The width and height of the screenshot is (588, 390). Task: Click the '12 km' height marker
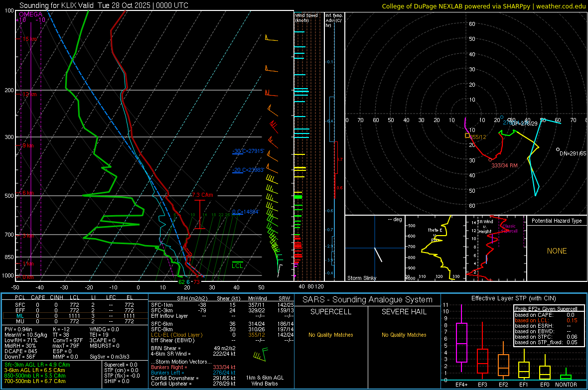coord(30,94)
